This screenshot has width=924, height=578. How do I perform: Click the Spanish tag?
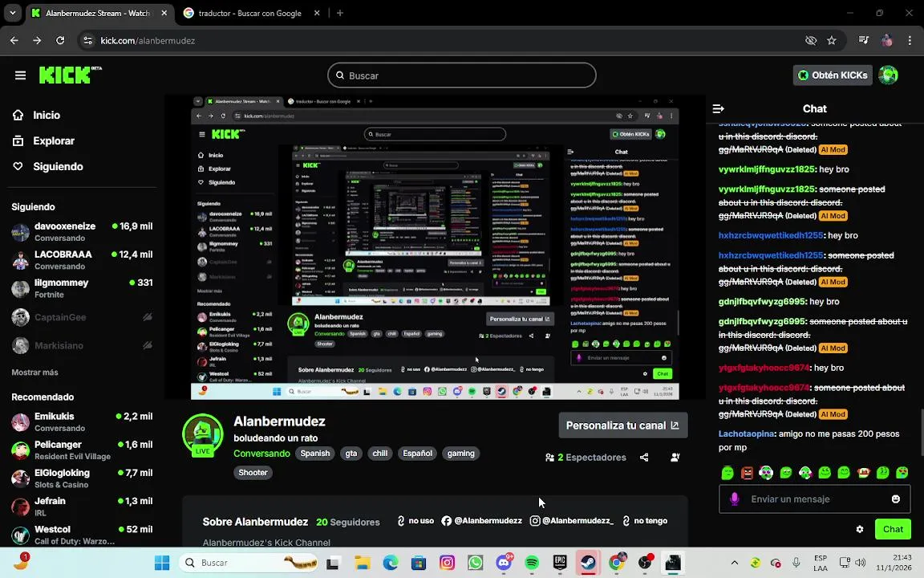coord(315,454)
